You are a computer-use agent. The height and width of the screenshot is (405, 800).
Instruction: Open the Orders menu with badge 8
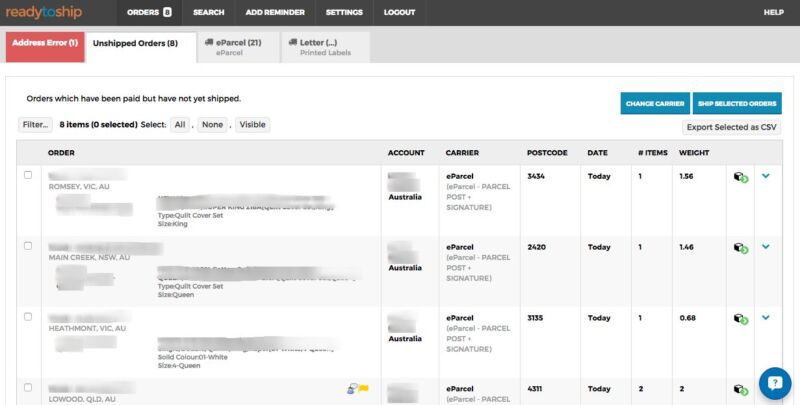149,12
